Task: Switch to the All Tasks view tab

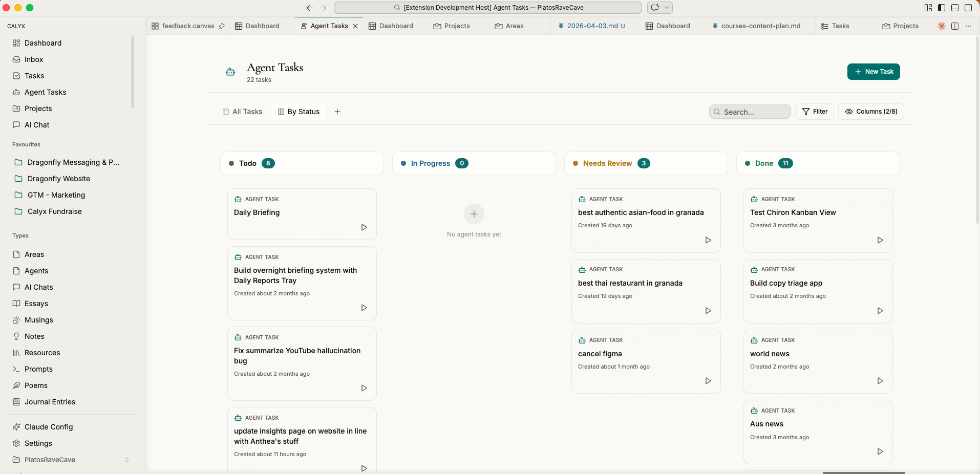Action: pyautogui.click(x=243, y=112)
